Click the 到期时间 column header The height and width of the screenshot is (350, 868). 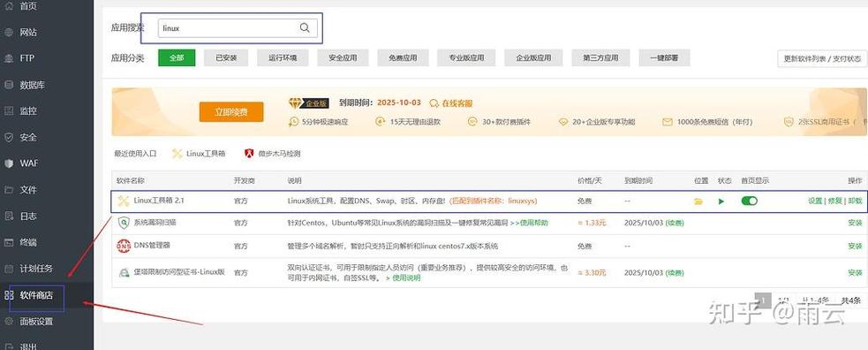(x=638, y=180)
